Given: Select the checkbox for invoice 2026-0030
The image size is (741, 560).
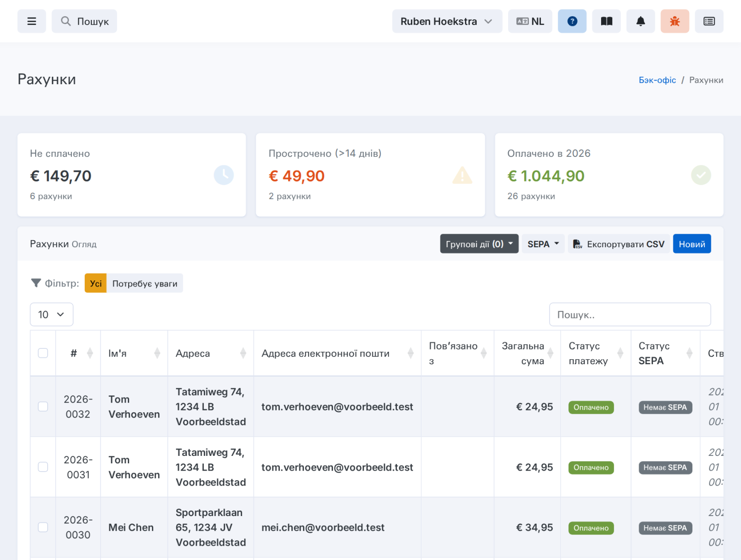Looking at the screenshot, I should click(43, 527).
